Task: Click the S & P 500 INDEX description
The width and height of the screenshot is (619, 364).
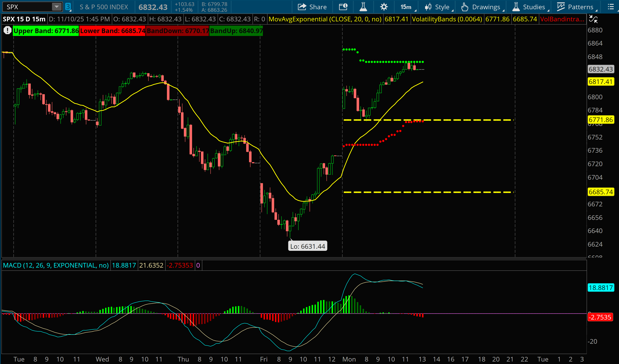Action: 104,7
